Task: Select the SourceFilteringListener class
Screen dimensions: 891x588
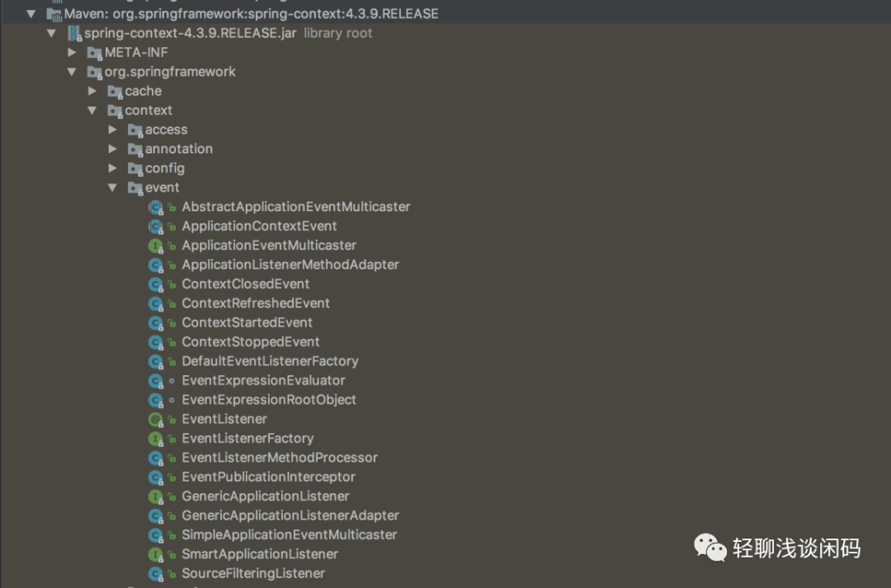Action: 253,574
